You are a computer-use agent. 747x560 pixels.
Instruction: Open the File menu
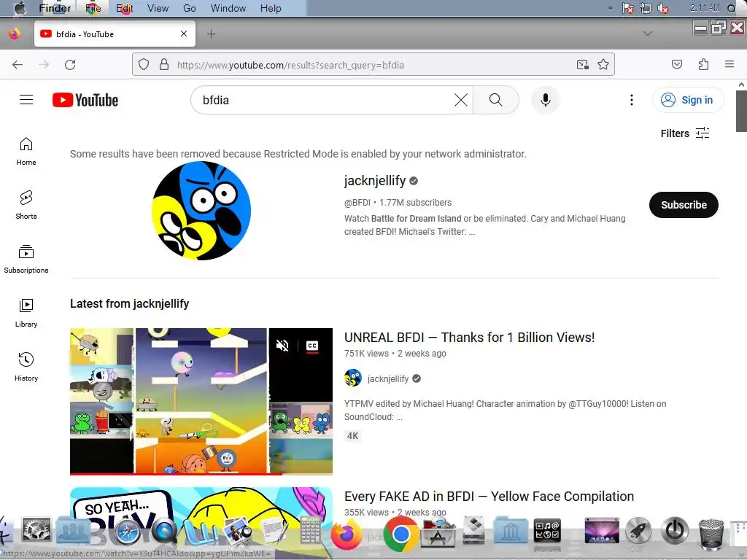[x=93, y=8]
